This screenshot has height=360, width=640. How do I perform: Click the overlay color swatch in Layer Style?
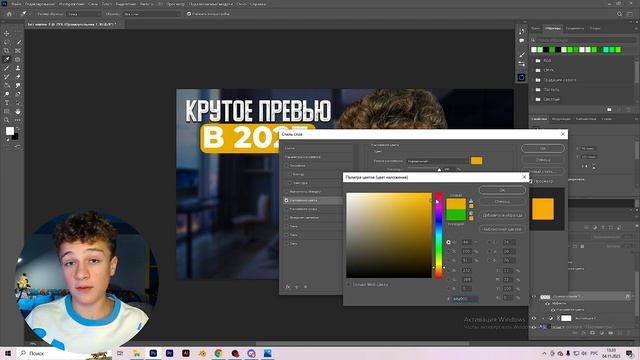[x=476, y=160]
